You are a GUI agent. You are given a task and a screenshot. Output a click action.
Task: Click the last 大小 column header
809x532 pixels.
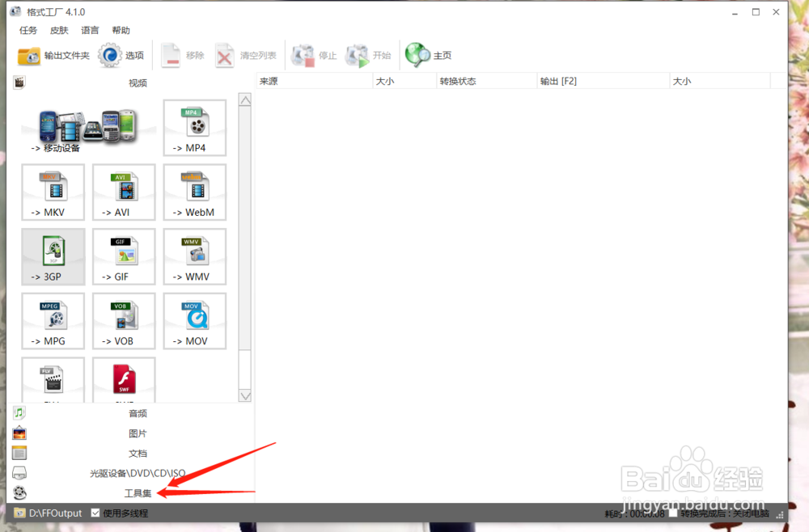point(720,81)
